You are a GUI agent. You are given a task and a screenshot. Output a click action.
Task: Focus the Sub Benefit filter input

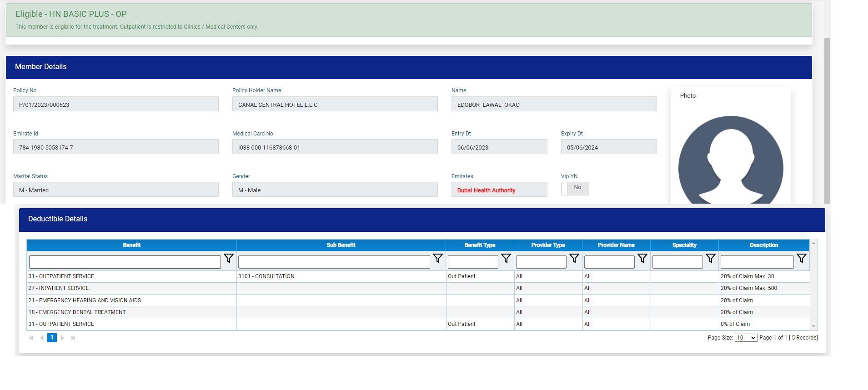pyautogui.click(x=334, y=262)
